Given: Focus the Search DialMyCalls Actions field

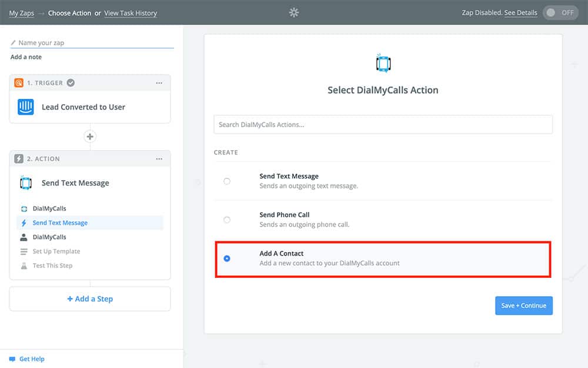Looking at the screenshot, I should pyautogui.click(x=383, y=125).
